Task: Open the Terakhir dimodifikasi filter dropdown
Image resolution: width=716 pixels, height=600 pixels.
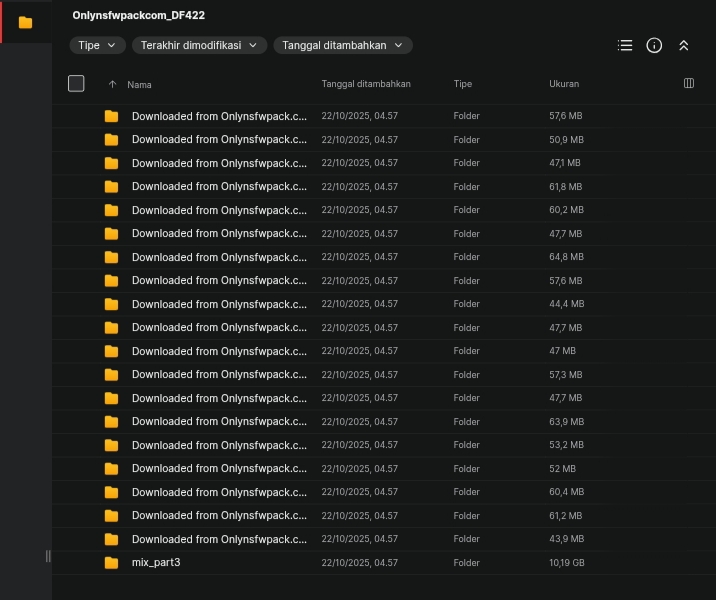Action: pyautogui.click(x=199, y=45)
